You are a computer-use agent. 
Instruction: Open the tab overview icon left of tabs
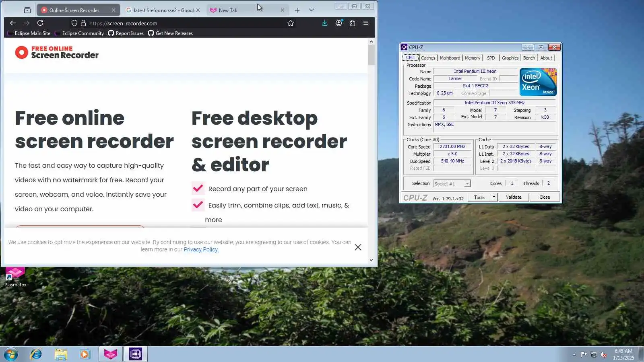click(27, 10)
